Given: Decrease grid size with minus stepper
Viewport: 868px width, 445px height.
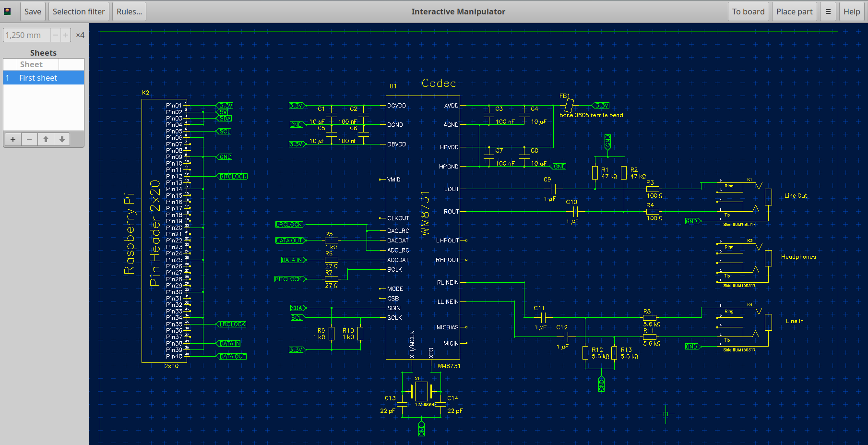Looking at the screenshot, I should pyautogui.click(x=56, y=35).
